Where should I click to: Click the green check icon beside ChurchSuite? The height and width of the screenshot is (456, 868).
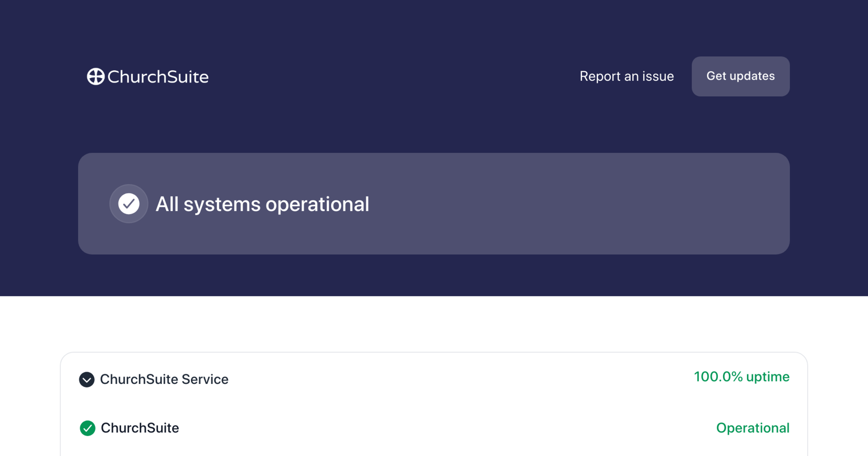pos(88,428)
